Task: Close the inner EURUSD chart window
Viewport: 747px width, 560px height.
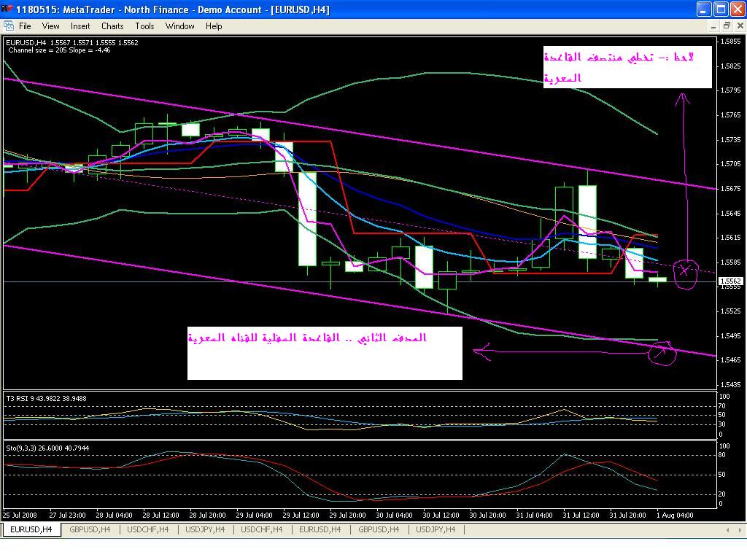Action: (x=740, y=26)
